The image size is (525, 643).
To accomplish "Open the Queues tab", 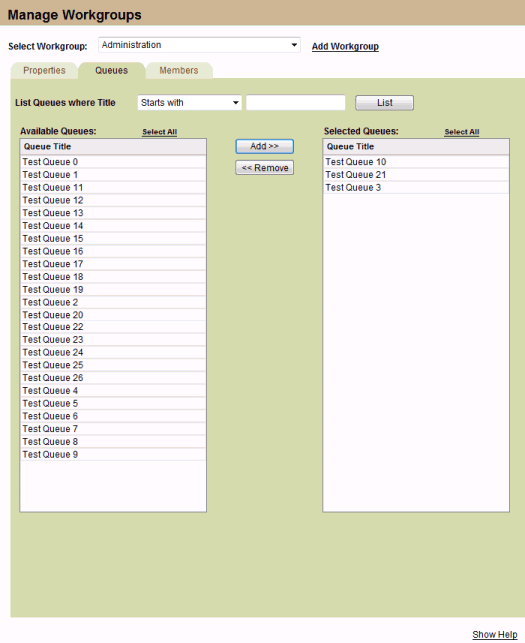I will [112, 71].
